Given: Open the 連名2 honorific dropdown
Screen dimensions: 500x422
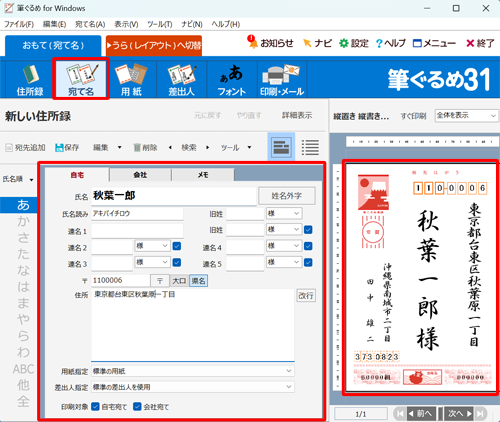Looking at the screenshot, I should click(x=152, y=246).
